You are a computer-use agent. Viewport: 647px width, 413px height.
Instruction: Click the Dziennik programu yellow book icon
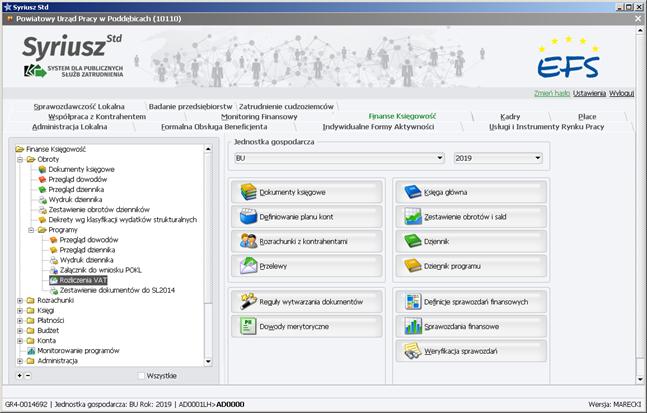click(413, 266)
